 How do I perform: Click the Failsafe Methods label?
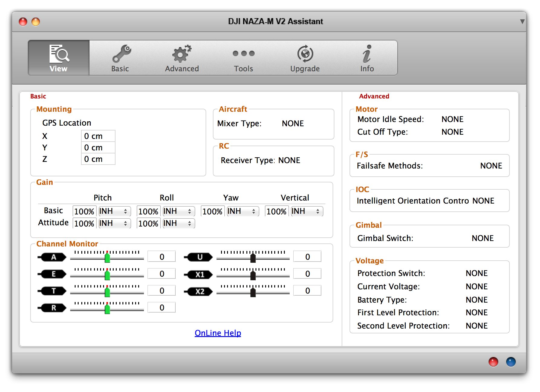click(x=390, y=165)
